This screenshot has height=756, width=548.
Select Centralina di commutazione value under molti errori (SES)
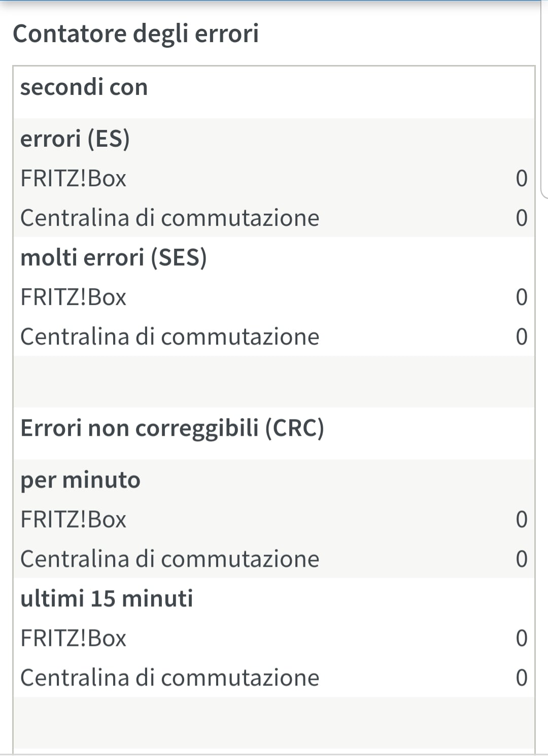(521, 337)
